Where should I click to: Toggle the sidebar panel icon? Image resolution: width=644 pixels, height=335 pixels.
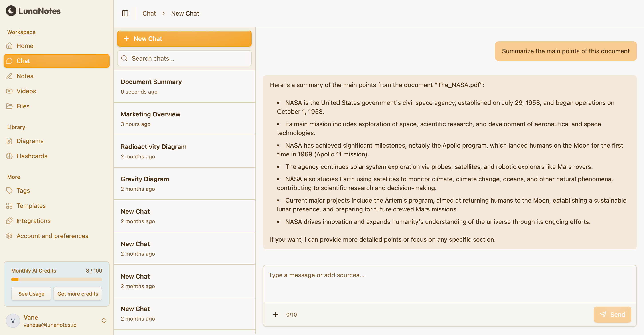click(x=125, y=13)
